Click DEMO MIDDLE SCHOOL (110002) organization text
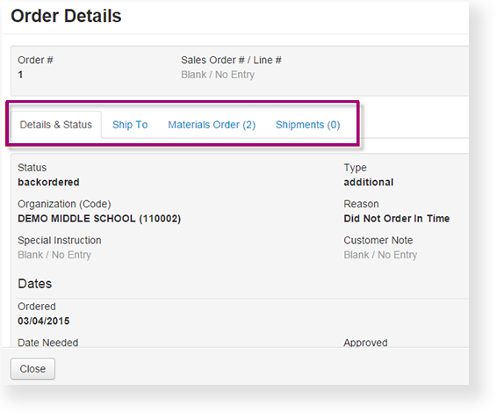504x420 pixels. click(99, 219)
